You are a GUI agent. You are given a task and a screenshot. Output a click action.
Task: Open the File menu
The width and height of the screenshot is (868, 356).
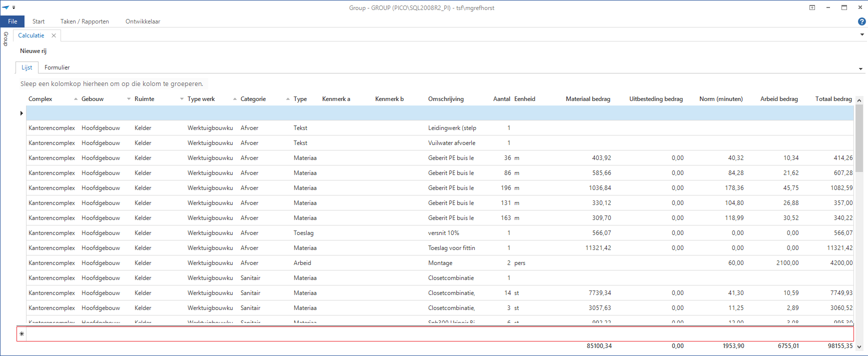(x=13, y=21)
